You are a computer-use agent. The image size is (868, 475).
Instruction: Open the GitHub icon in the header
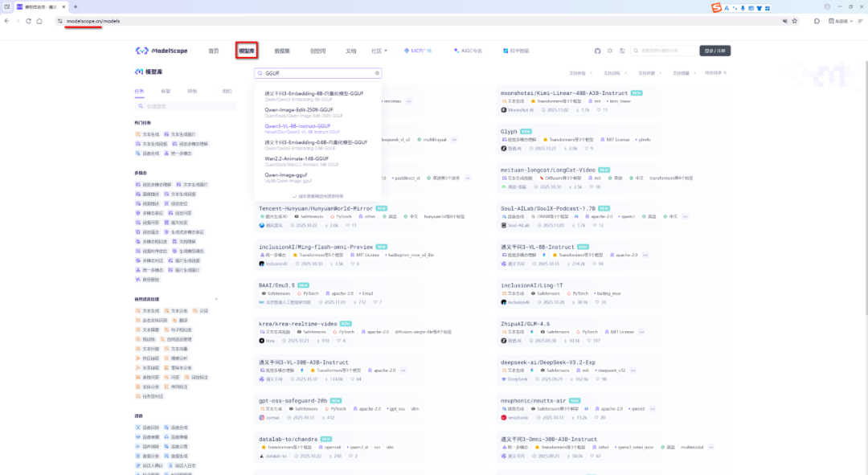point(597,51)
